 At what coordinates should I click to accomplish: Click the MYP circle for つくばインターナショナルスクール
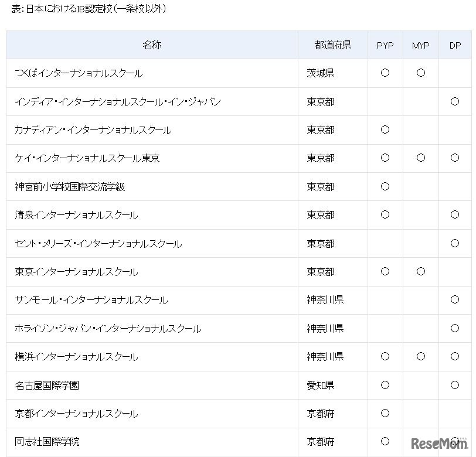[420, 73]
